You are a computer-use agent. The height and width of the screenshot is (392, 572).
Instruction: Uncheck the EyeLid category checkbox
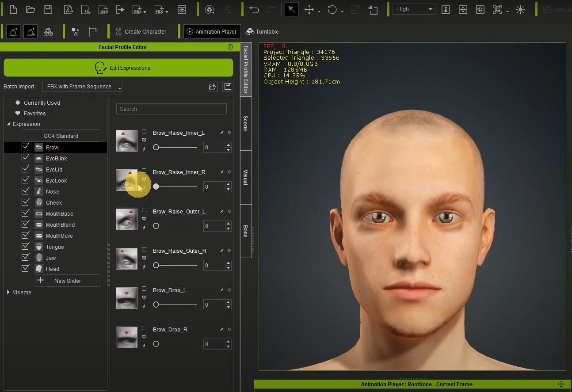point(25,169)
